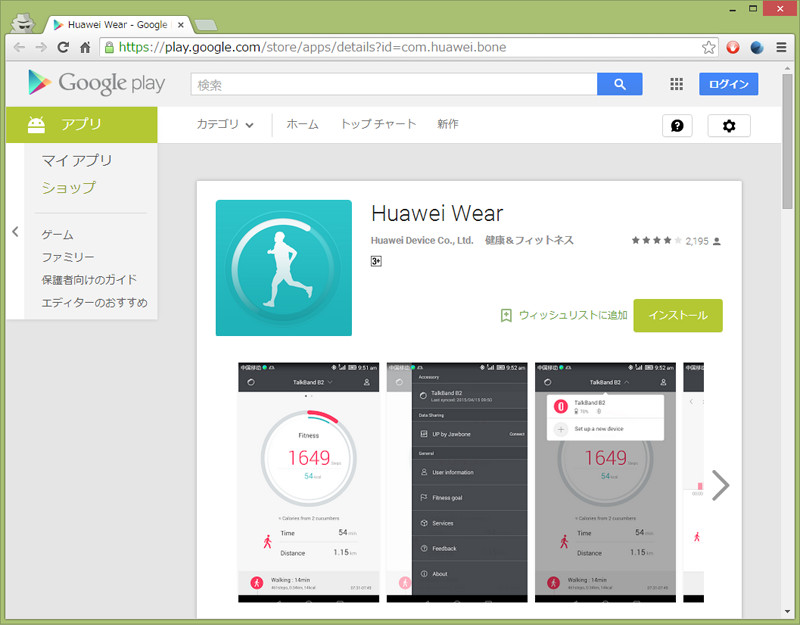The width and height of the screenshot is (800, 625).
Task: Click the Android アプリ section header
Action: click(82, 124)
